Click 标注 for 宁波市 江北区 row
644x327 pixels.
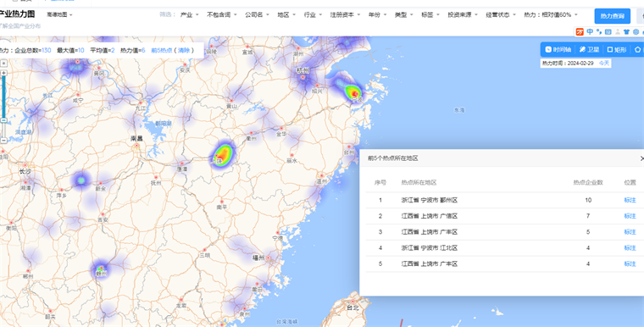pos(630,248)
